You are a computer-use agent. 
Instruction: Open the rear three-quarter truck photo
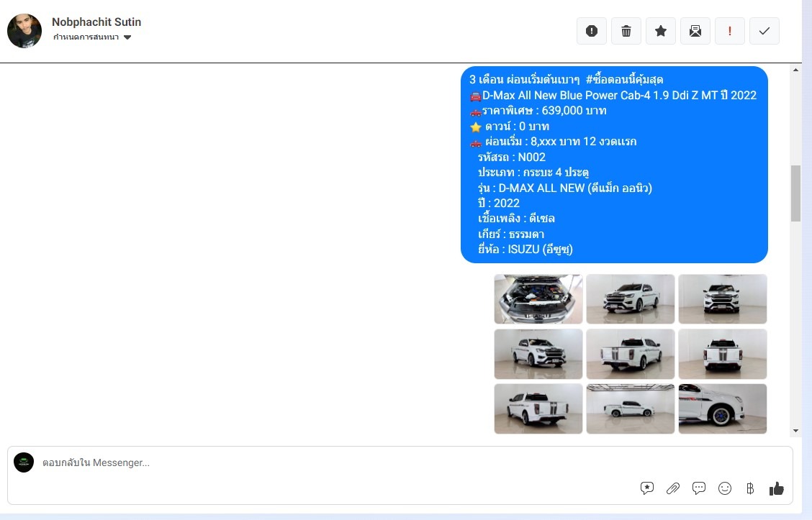pyautogui.click(x=630, y=354)
